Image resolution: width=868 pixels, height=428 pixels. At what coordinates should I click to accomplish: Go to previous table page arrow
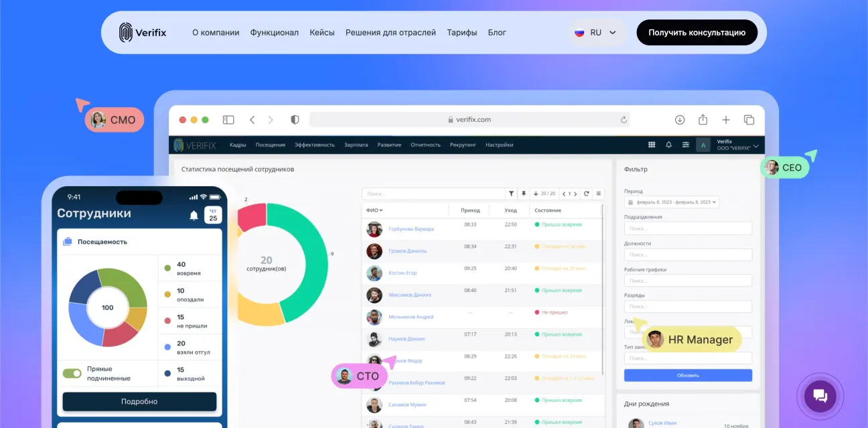[x=564, y=194]
